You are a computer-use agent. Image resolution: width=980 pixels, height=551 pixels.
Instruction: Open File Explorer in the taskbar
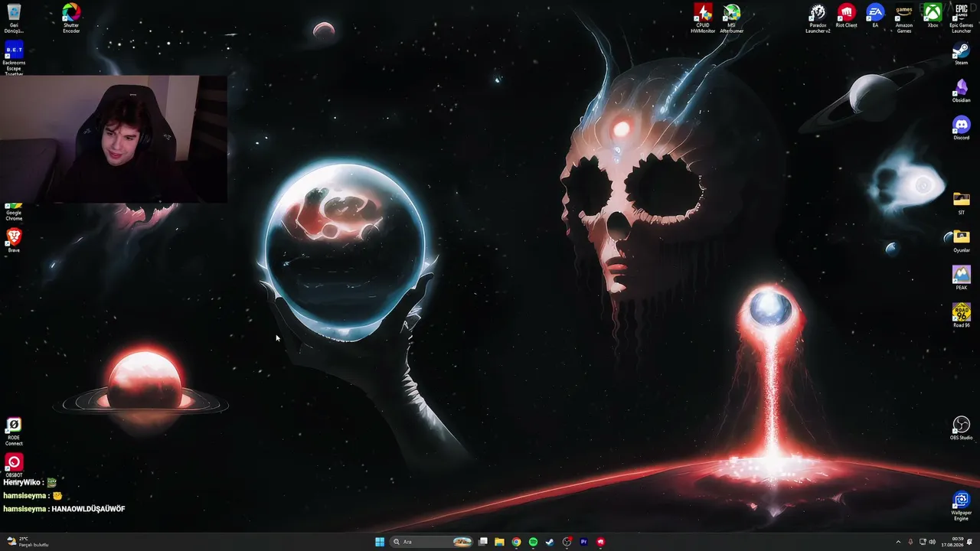click(499, 542)
